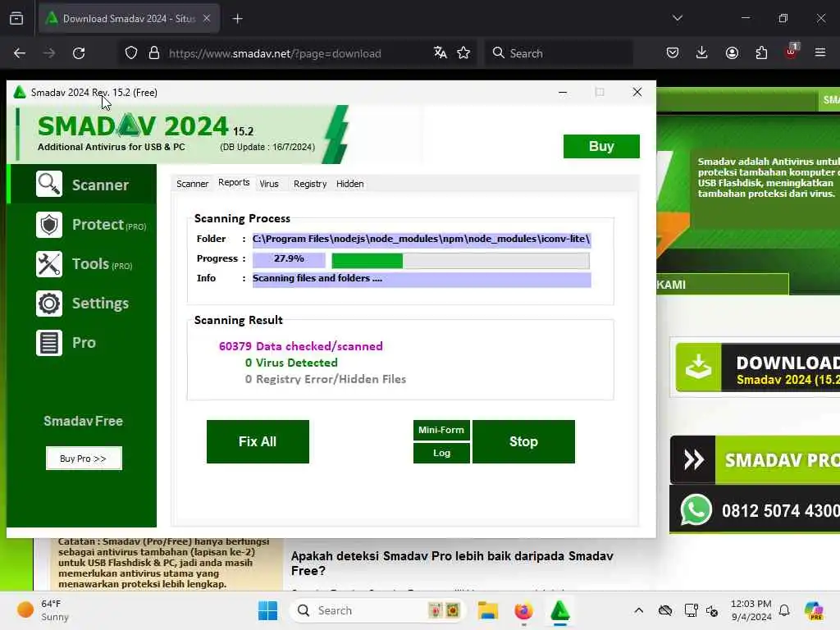Bookmark this page with the star icon
This screenshot has height=630, width=840.
coord(463,52)
